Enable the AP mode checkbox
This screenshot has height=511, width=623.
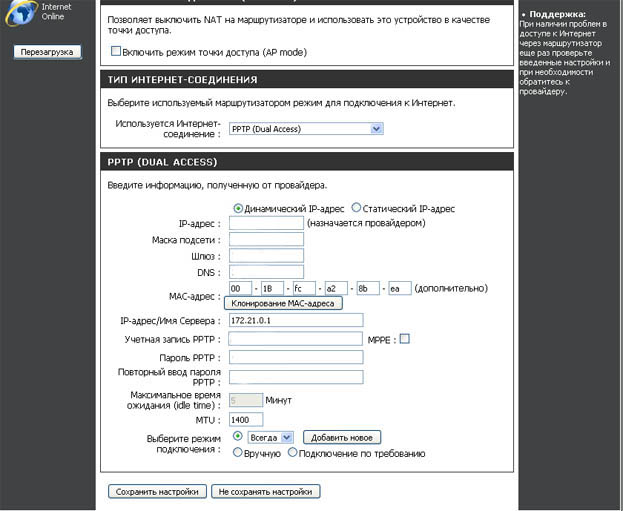116,51
